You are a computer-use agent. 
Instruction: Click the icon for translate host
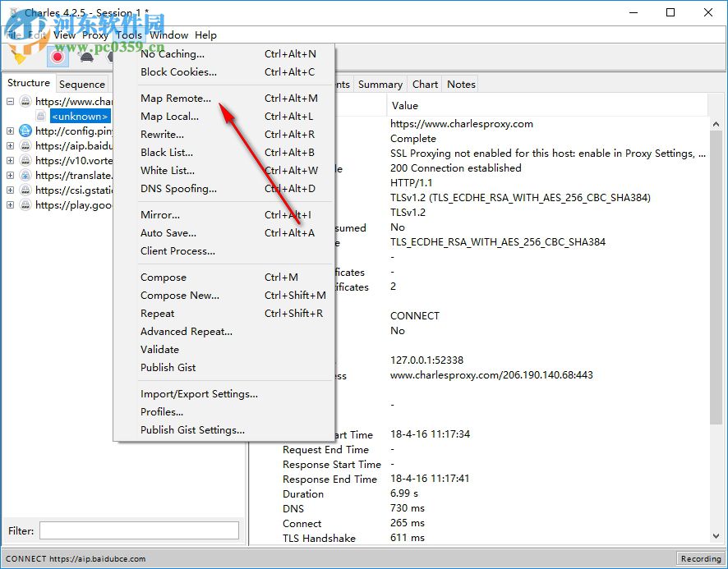(x=25, y=176)
